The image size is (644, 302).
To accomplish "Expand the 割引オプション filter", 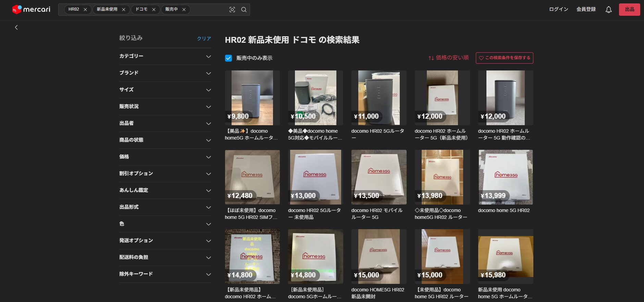I will point(165,173).
